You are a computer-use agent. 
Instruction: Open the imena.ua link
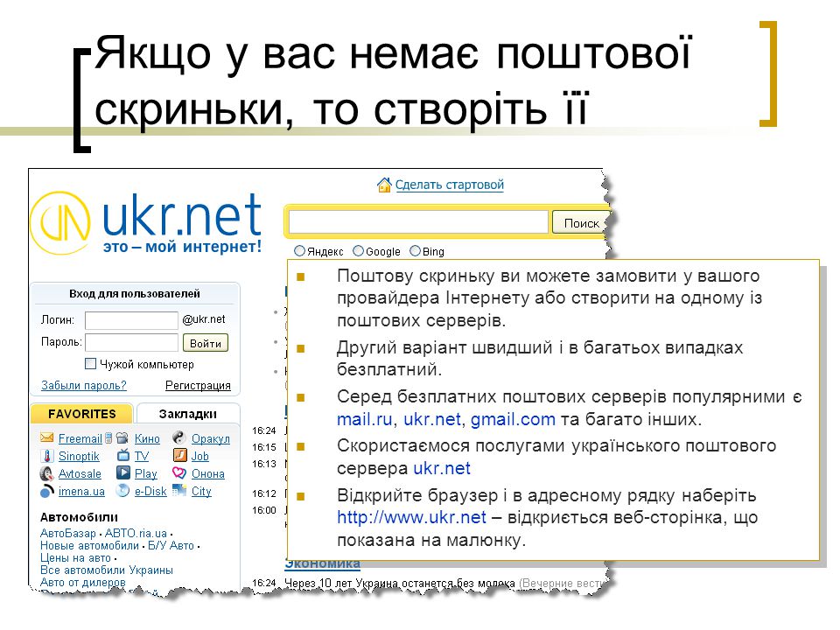(x=81, y=491)
